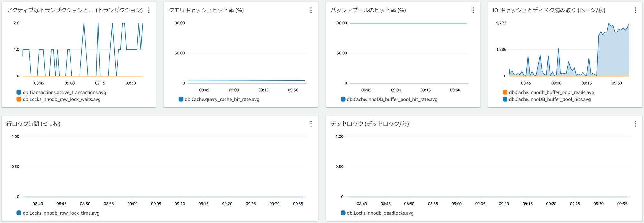Open options menu for IO キャッシュ widget
Viewport: 644px width, 223px height.
coord(635,10)
